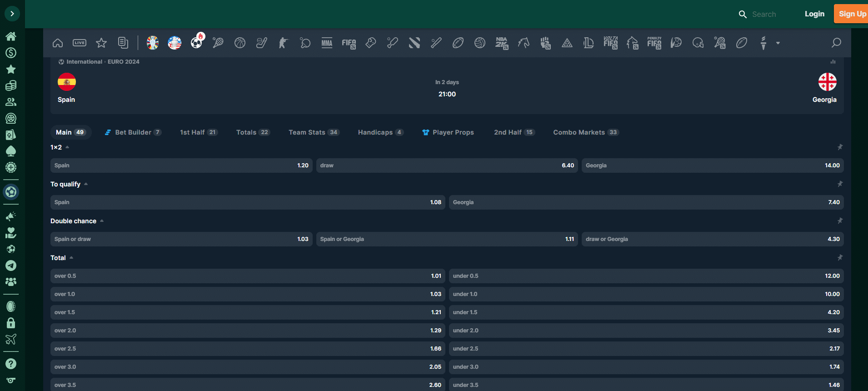Select the cricket bat icon
Screen dimensions: 868x391
(x=393, y=43)
